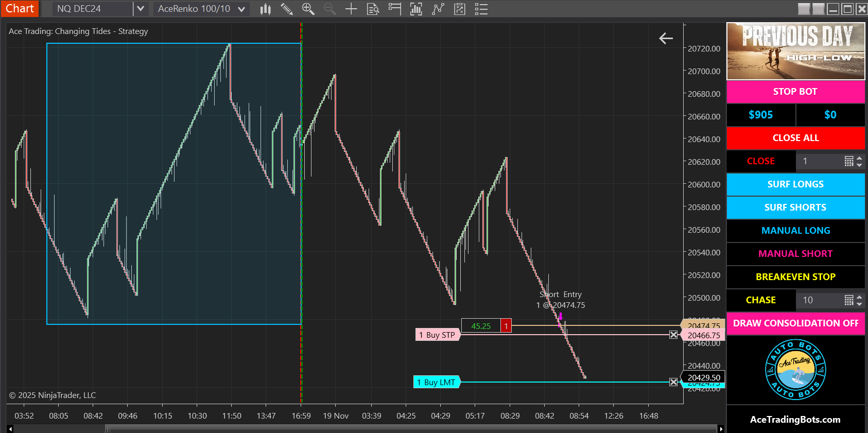Click the zoom in magnifier icon
Image resolution: width=868 pixels, height=433 pixels.
(x=308, y=9)
